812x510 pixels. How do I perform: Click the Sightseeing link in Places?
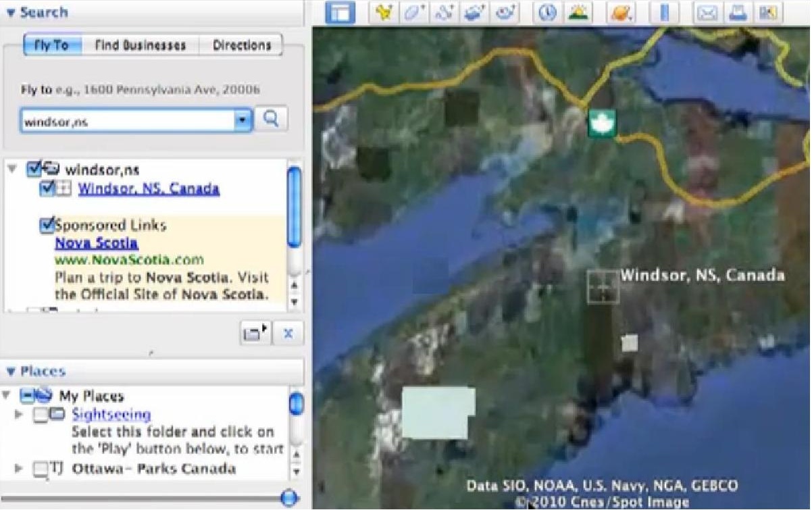[x=111, y=414]
